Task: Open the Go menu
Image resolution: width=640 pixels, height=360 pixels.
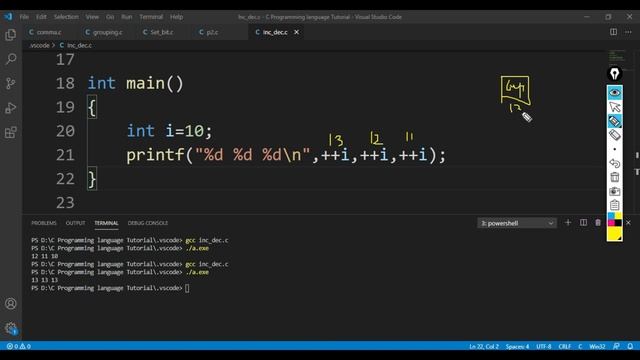Action: [x=110, y=17]
